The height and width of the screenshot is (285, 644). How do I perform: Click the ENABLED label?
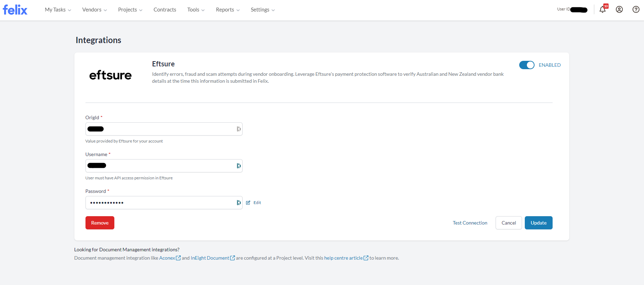(x=549, y=65)
